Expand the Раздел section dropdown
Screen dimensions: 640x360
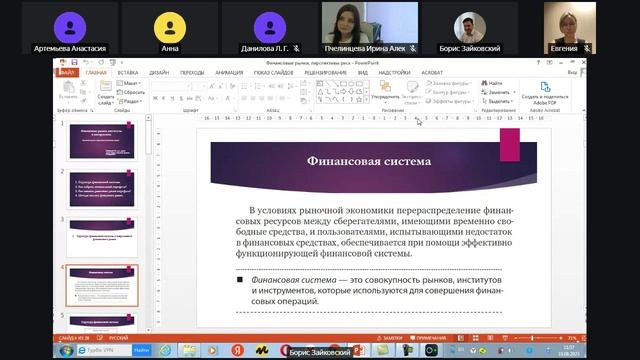tap(130, 101)
